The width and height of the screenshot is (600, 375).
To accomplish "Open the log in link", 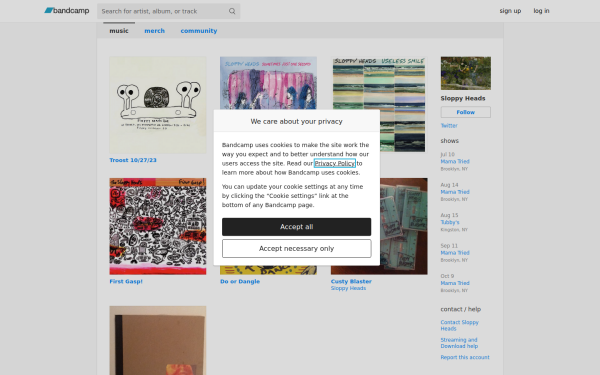I will (x=541, y=11).
